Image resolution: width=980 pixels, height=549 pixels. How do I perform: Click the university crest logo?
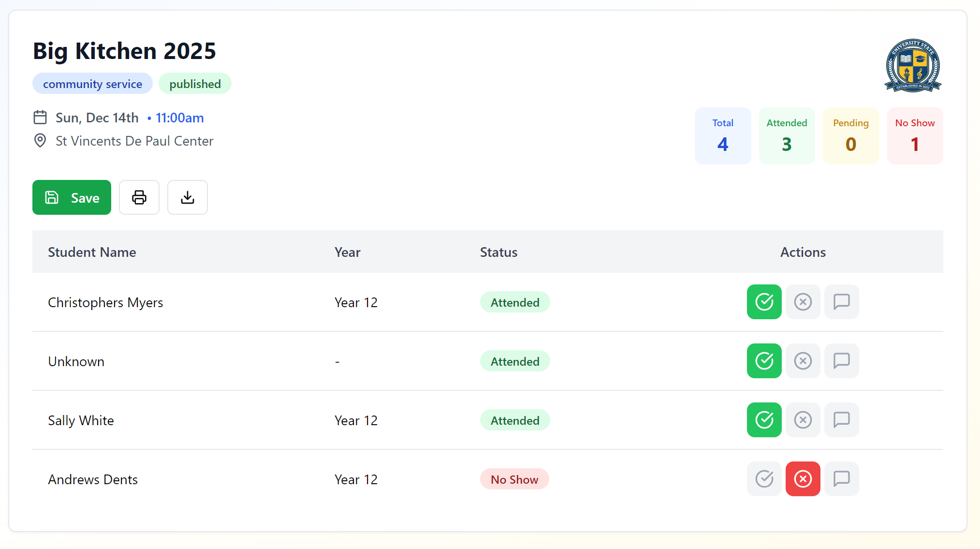(x=913, y=66)
